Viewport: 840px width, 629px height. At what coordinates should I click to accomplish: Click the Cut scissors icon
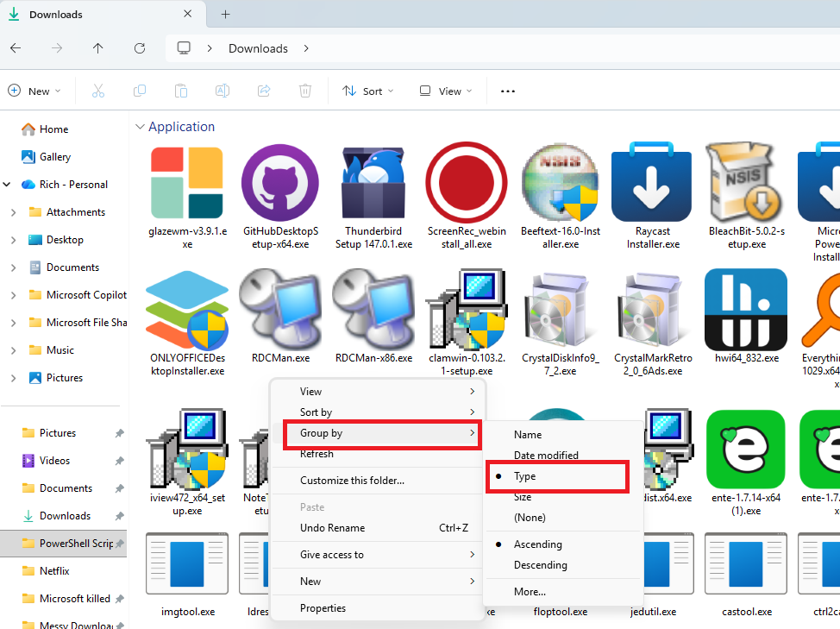click(x=98, y=91)
